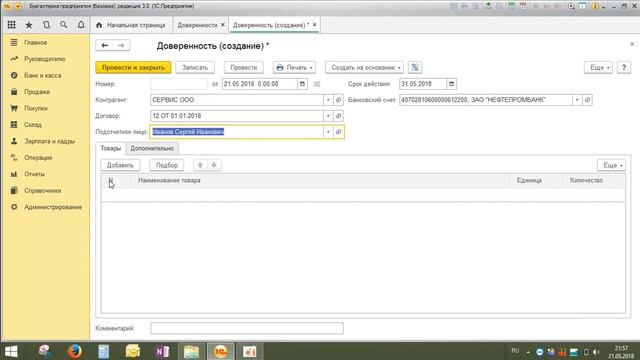Open Отчеты section
Screen dimensions: 640x360
click(34, 174)
